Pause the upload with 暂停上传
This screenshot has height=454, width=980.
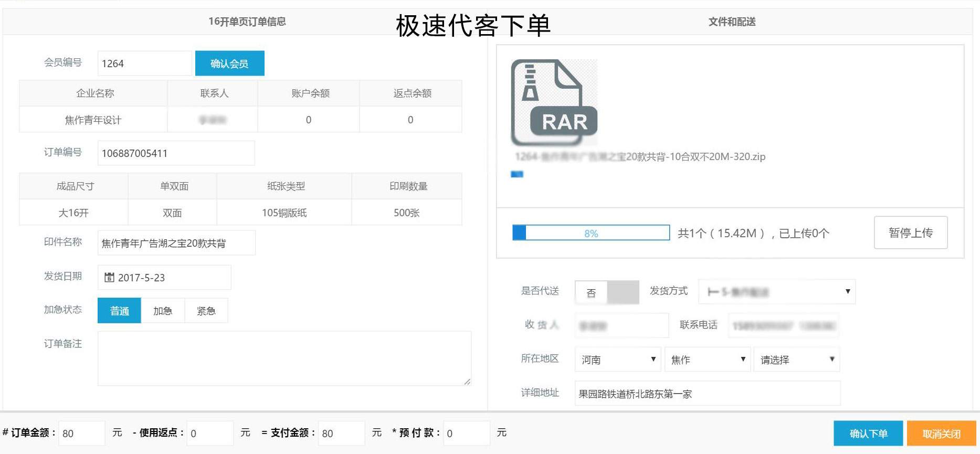(x=910, y=233)
